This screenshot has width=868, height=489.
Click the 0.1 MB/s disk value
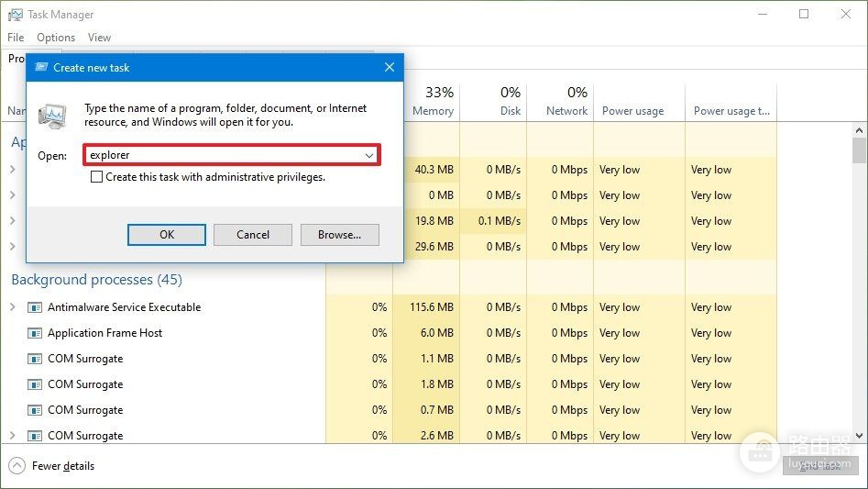[500, 221]
